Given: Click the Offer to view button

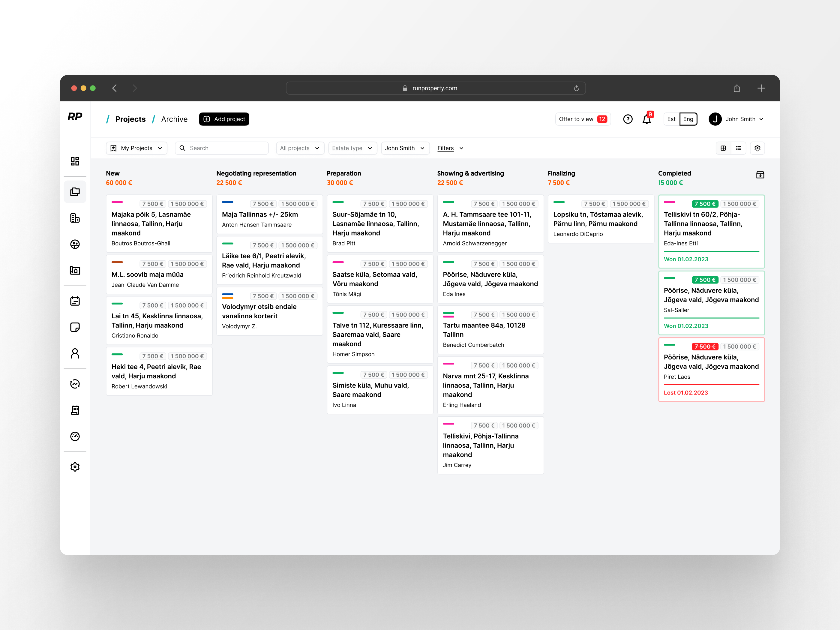Looking at the screenshot, I should [x=583, y=119].
